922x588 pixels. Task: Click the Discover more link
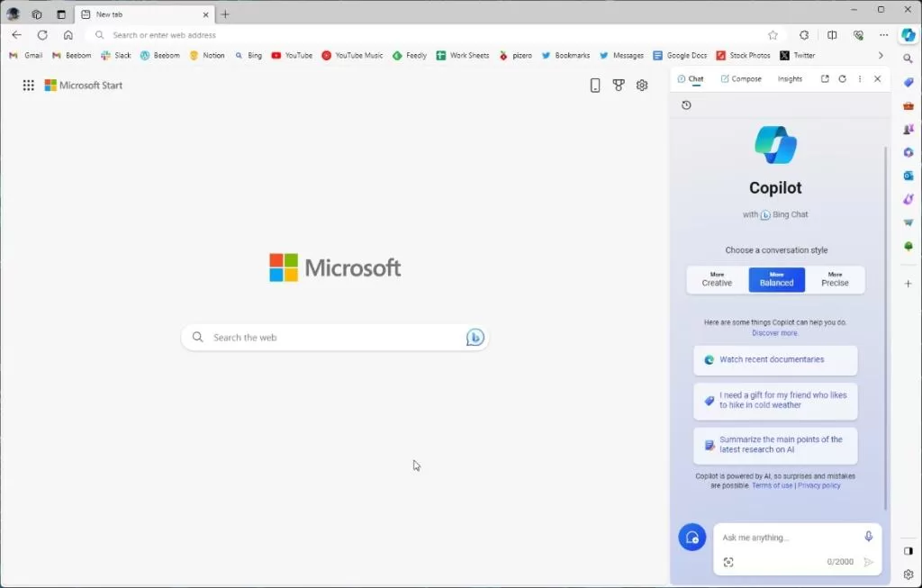click(x=774, y=333)
